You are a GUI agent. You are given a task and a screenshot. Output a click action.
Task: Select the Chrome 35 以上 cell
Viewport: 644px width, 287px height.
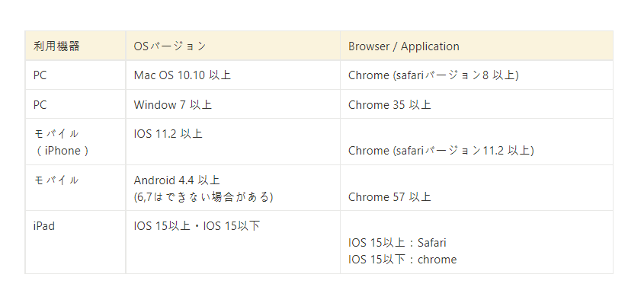[476, 104]
